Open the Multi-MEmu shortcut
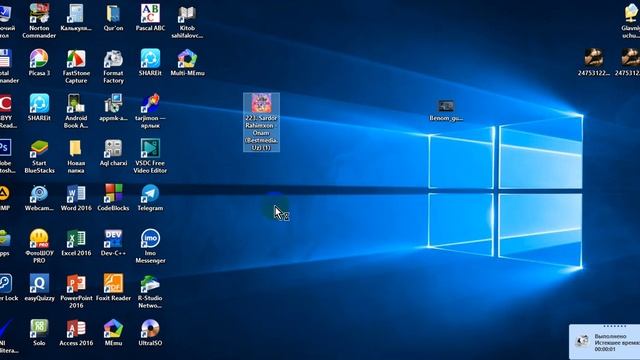640x360 pixels. pos(187,62)
